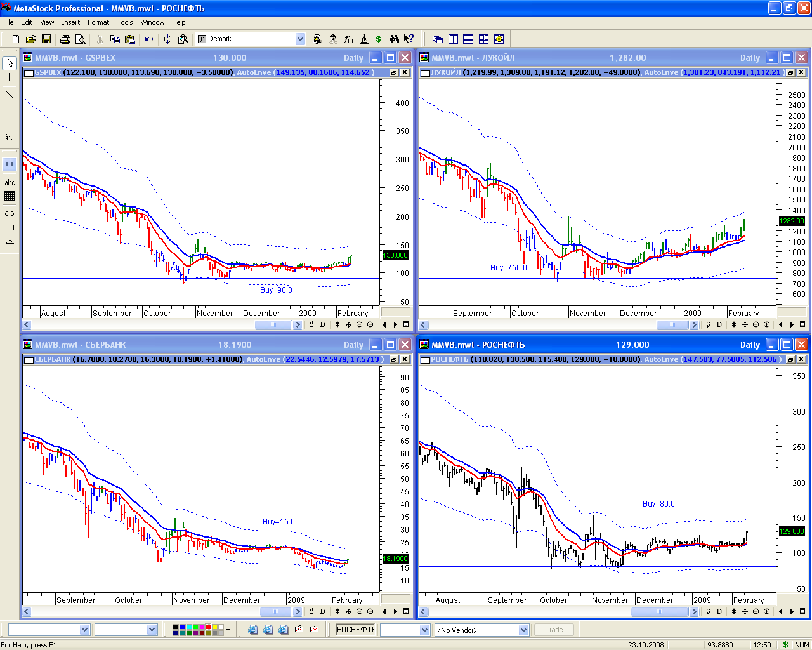
Task: Select the Rectangle drawing tool
Action: pyautogui.click(x=10, y=227)
